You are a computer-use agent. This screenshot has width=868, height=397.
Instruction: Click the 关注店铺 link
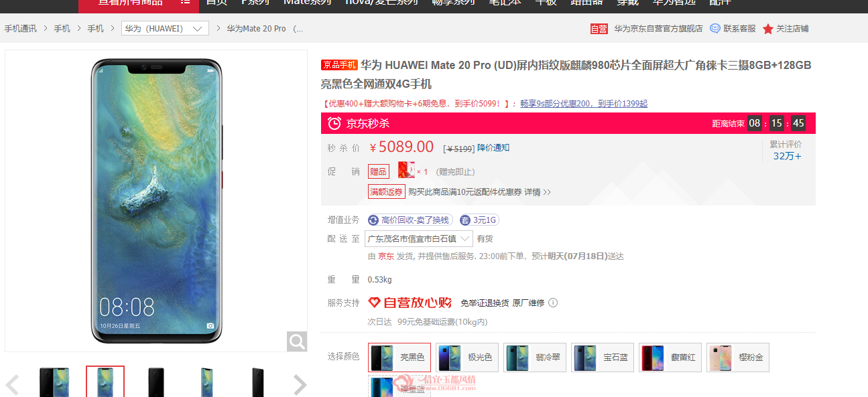[792, 29]
